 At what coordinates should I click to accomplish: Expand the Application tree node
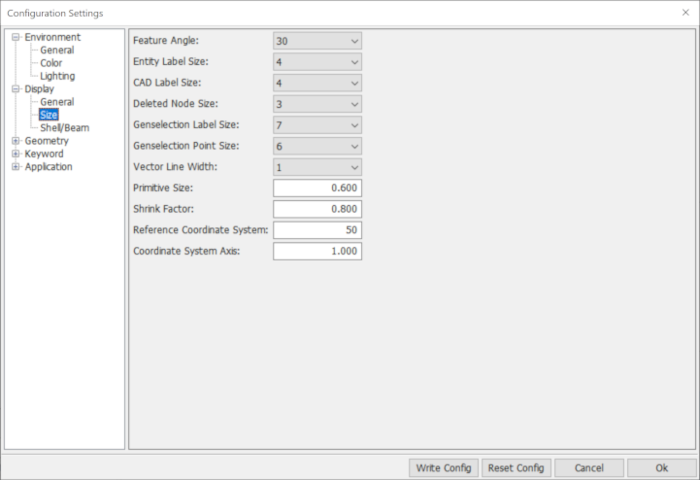[16, 167]
